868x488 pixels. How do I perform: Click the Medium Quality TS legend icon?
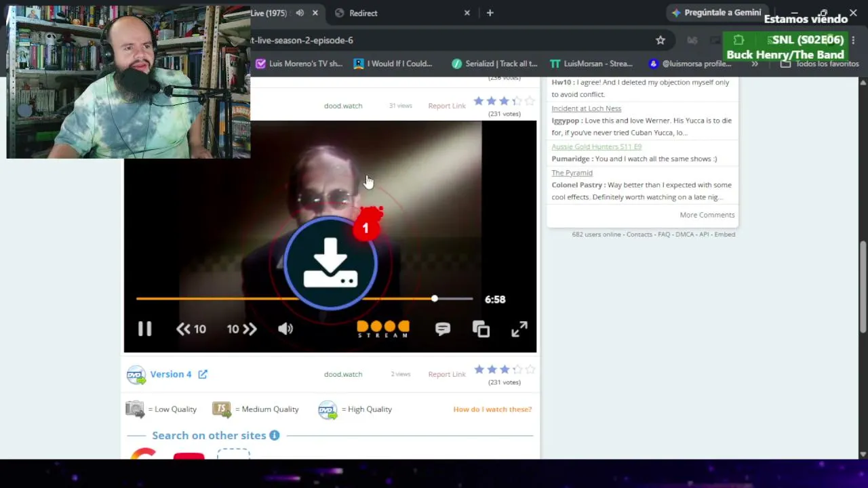(x=222, y=409)
